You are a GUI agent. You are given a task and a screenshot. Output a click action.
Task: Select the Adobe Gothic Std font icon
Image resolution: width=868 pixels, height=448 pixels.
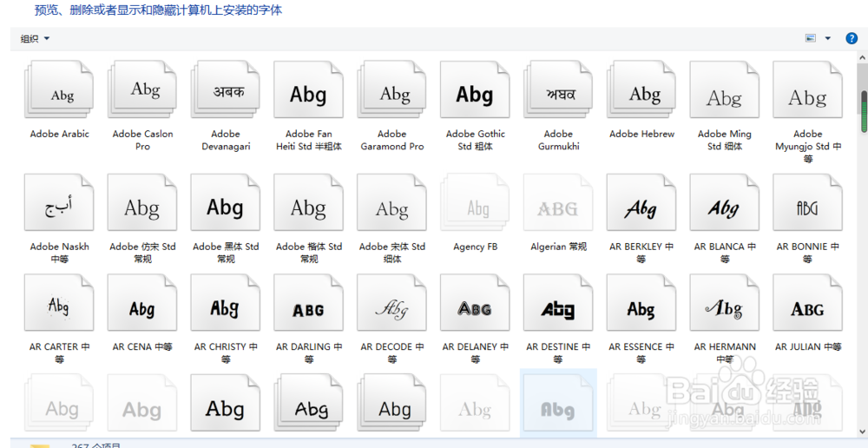pos(475,89)
